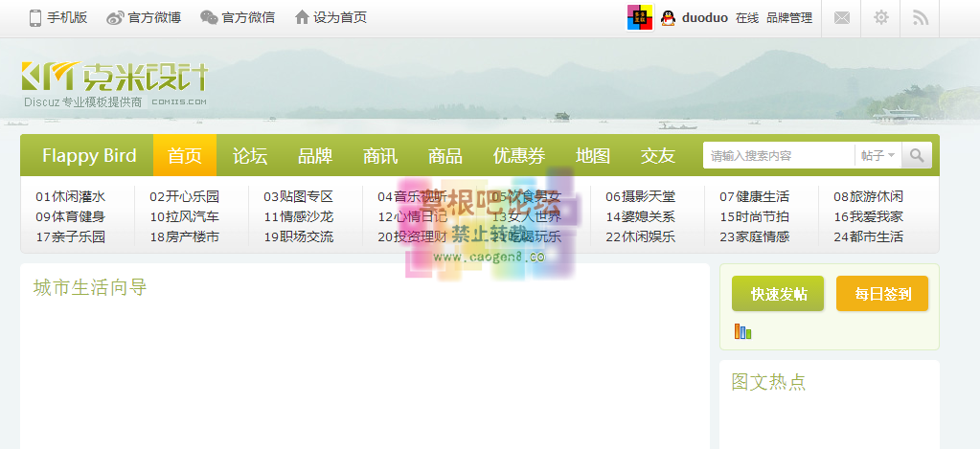Select the 首页 navigation tab
Screen dimensions: 980x449
tap(185, 155)
